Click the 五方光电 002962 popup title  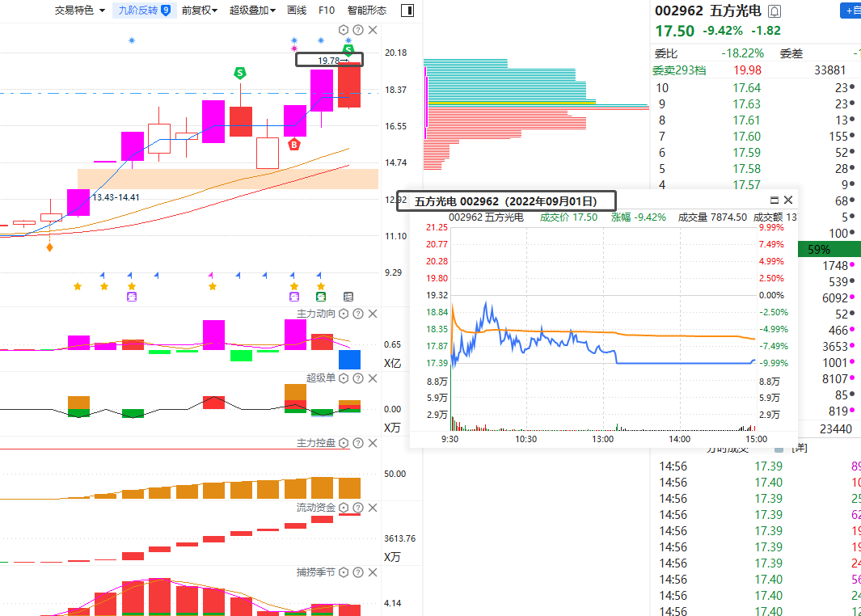click(x=506, y=201)
